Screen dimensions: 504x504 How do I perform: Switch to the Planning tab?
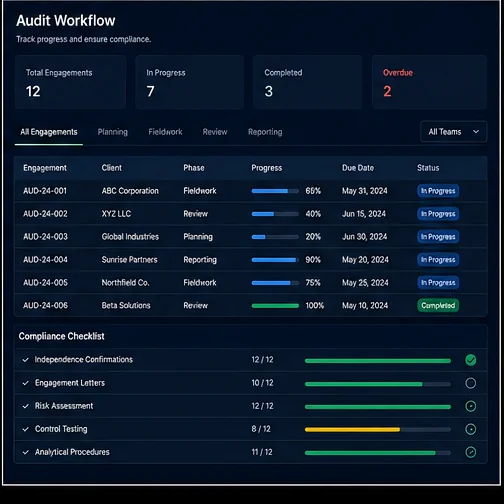[113, 132]
